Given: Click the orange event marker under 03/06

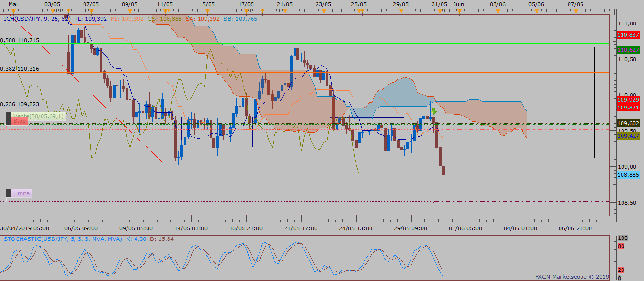Looking at the screenshot, I should pos(497,11).
